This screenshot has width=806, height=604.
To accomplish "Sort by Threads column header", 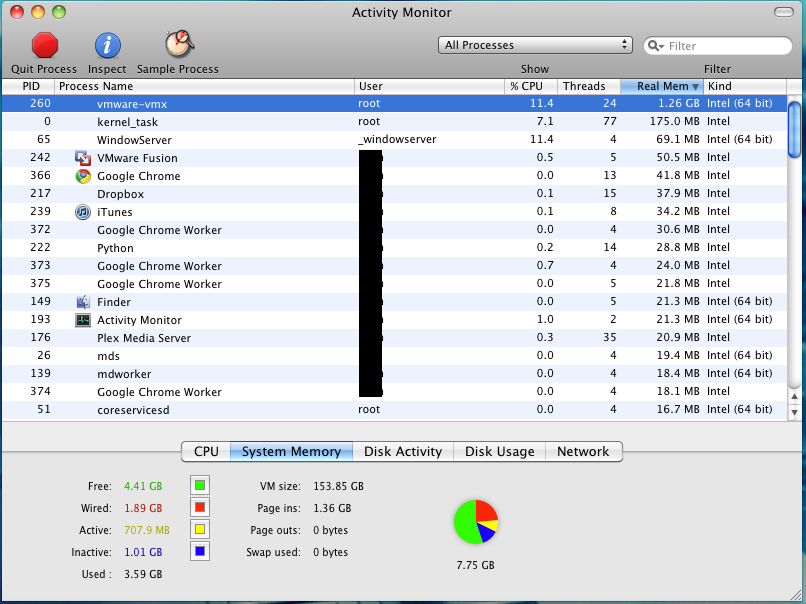I will point(589,86).
